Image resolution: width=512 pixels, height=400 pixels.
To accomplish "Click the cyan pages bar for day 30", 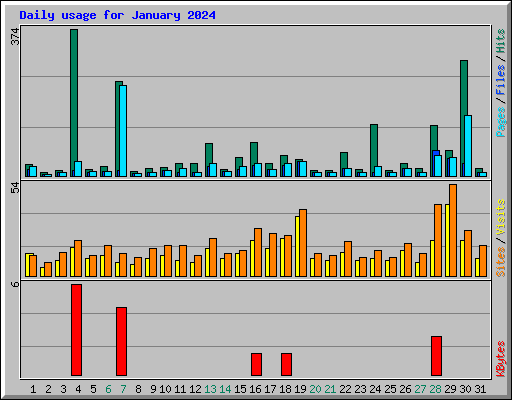I will pos(468,146).
